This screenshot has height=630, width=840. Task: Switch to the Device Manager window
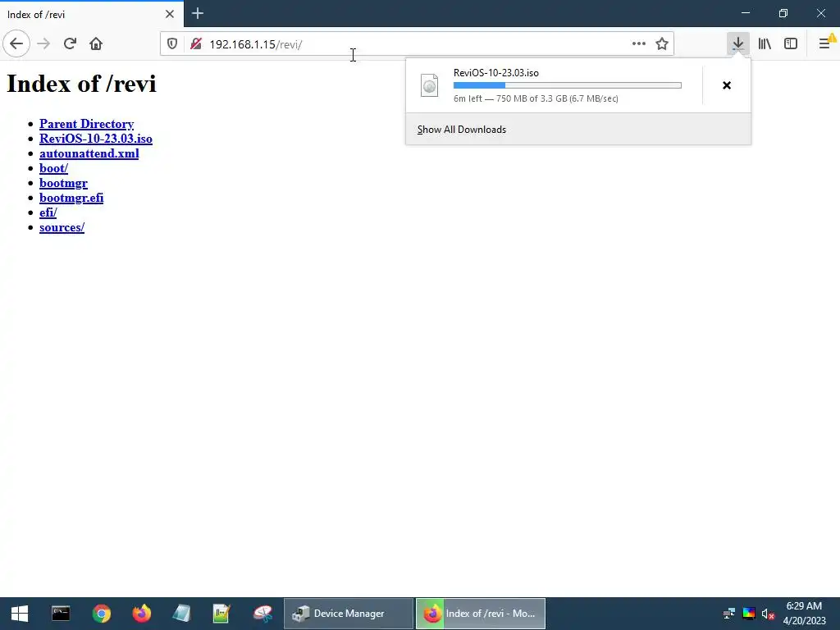[x=348, y=614]
